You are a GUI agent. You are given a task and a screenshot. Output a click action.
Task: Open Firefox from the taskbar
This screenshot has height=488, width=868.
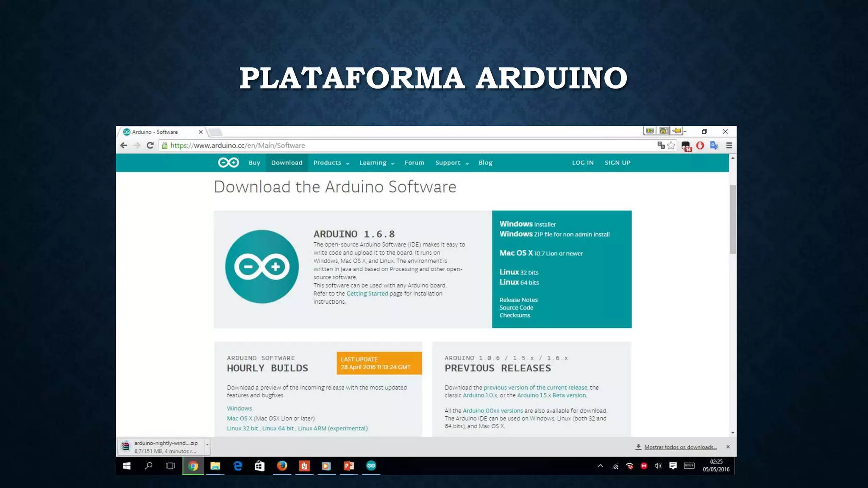tap(282, 466)
